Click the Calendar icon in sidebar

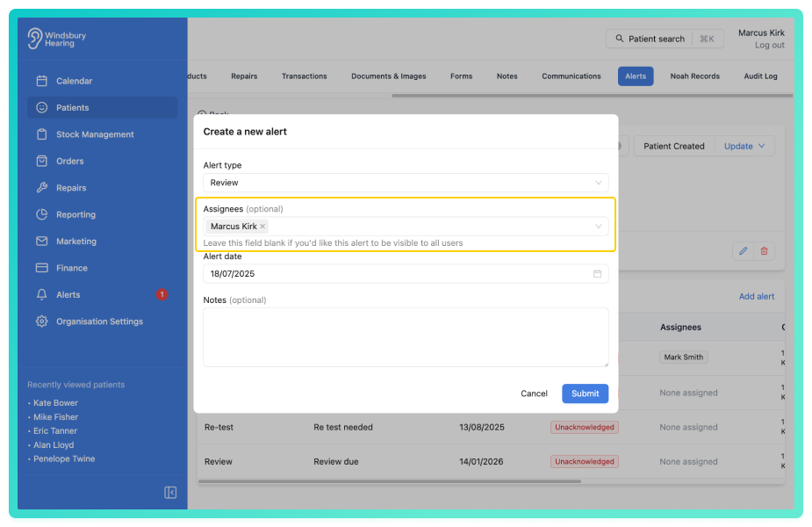[42, 81]
